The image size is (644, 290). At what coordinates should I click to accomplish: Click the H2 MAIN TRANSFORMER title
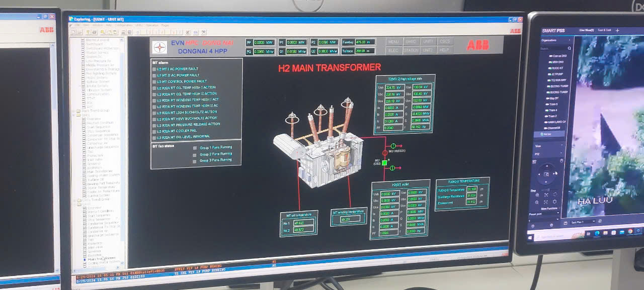tap(330, 67)
